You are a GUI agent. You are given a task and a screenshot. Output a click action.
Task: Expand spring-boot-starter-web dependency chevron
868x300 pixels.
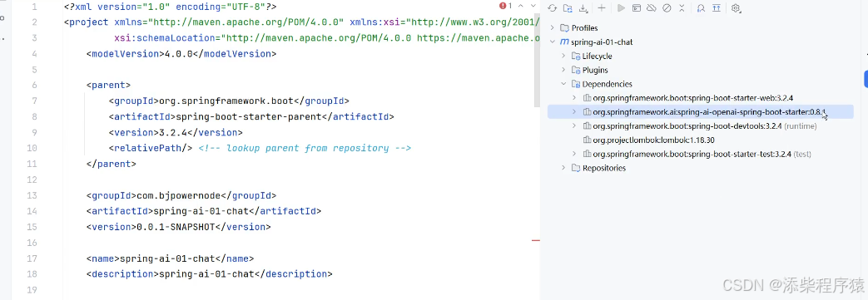(x=574, y=98)
